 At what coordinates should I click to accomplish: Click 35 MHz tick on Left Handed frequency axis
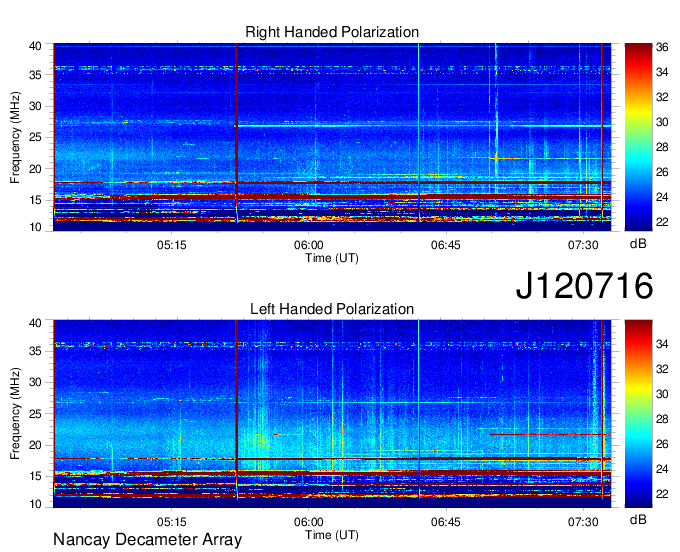(x=35, y=351)
